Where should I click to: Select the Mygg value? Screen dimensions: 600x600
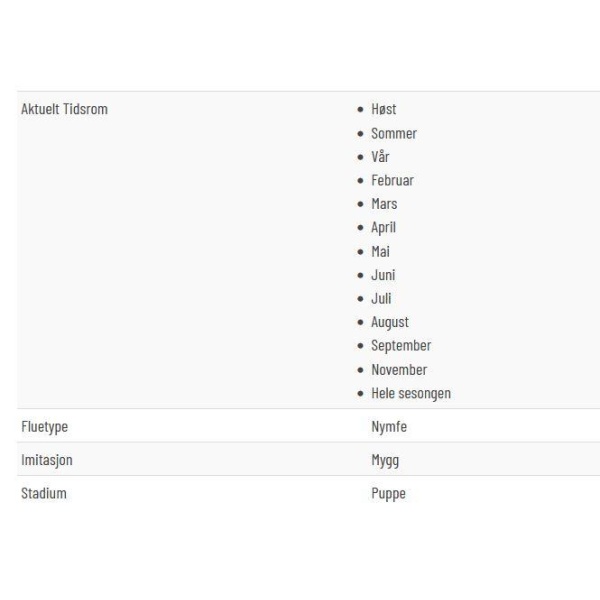click(x=385, y=460)
